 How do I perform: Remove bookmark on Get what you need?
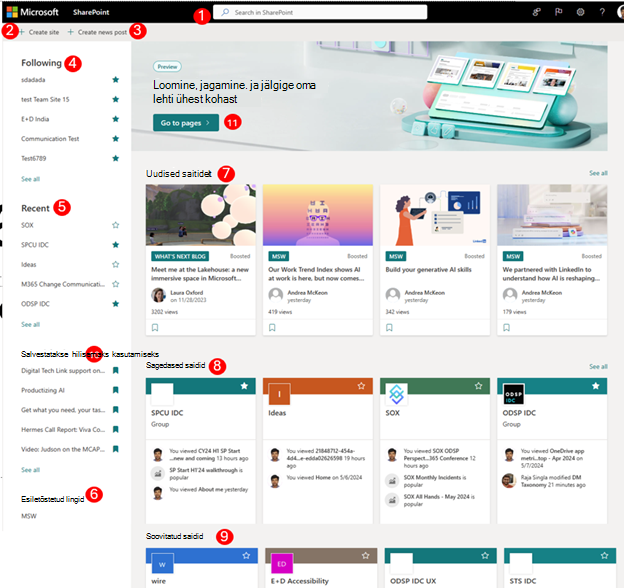coord(115,409)
